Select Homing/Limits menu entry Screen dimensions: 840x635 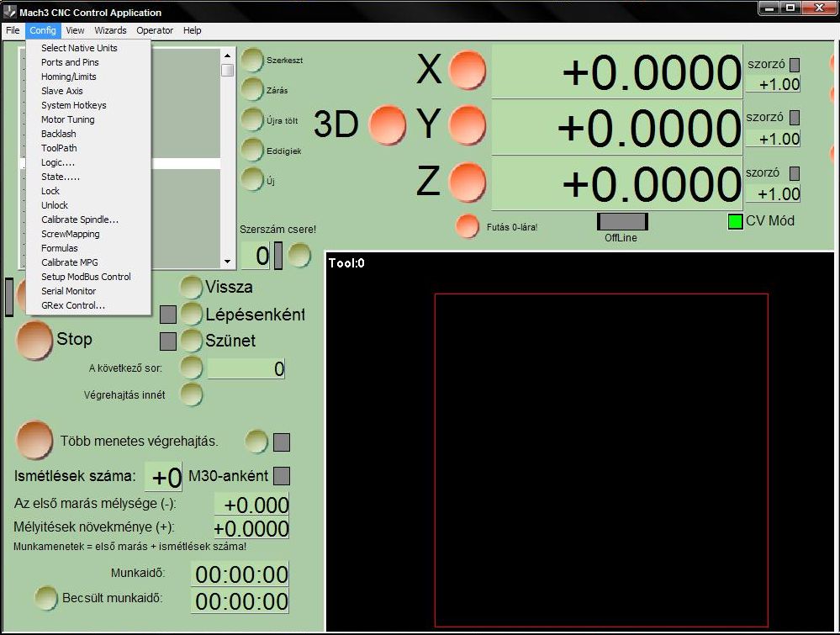coord(87,77)
